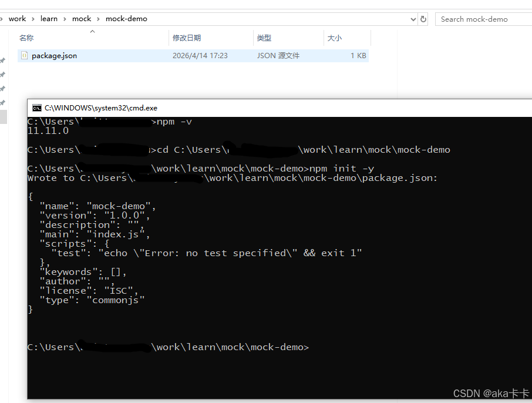Select the 'mock-demo' breadcrumb segment

click(x=126, y=19)
